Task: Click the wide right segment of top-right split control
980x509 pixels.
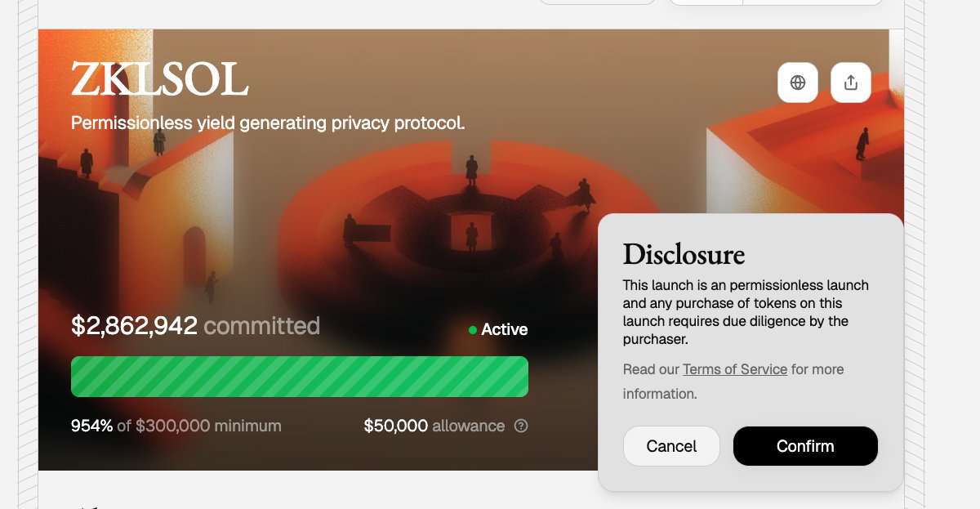Action: pyautogui.click(x=813, y=2)
